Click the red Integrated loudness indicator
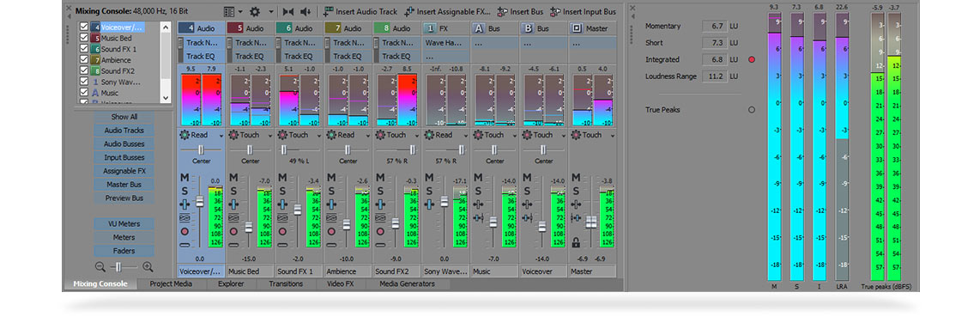This screenshot has width=980, height=335. [x=751, y=59]
